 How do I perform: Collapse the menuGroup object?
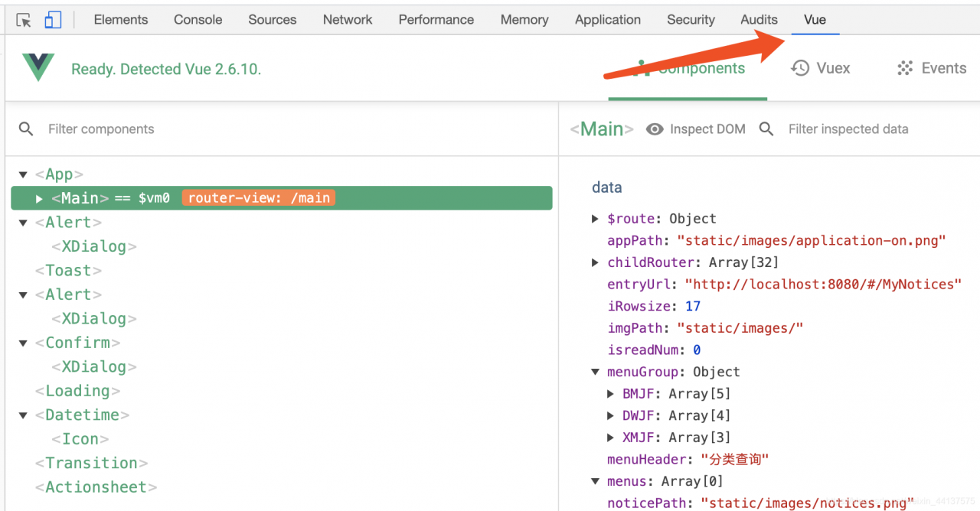596,372
